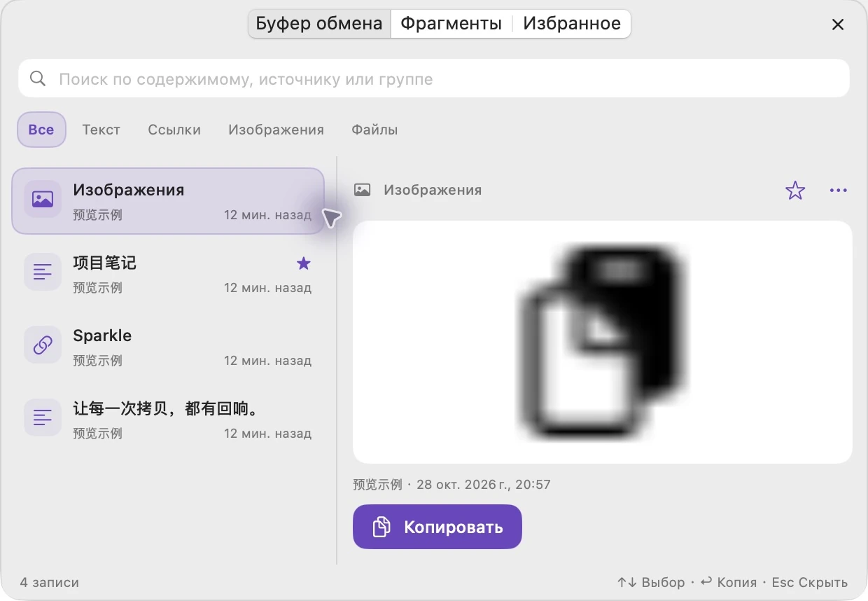The width and height of the screenshot is (868, 601).
Task: Select the Все filter
Action: tap(41, 130)
